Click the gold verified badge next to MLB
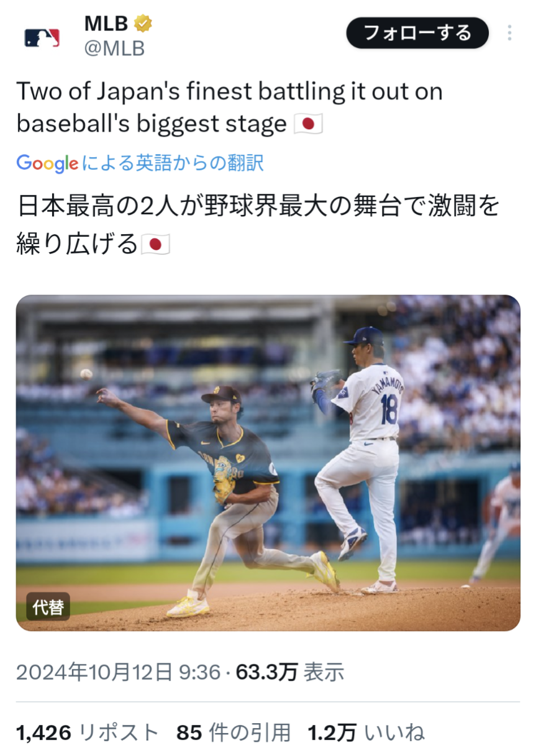This screenshot has width=536, height=756. click(143, 24)
